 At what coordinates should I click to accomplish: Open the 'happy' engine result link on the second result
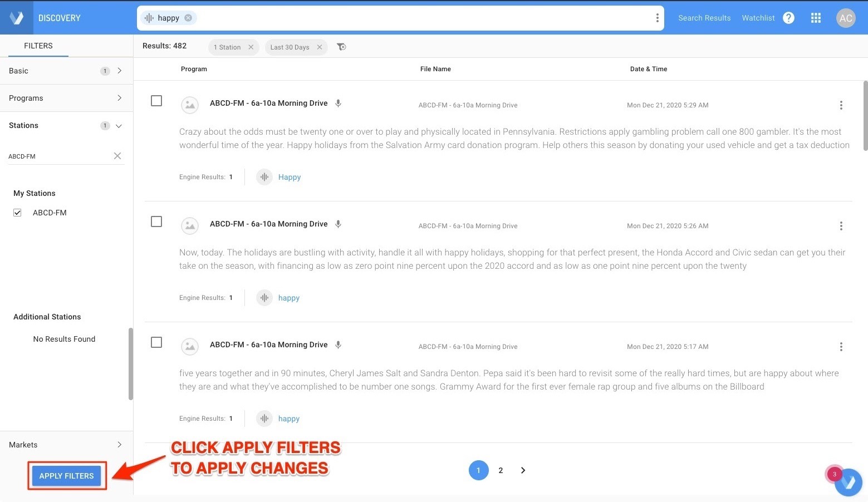click(288, 297)
